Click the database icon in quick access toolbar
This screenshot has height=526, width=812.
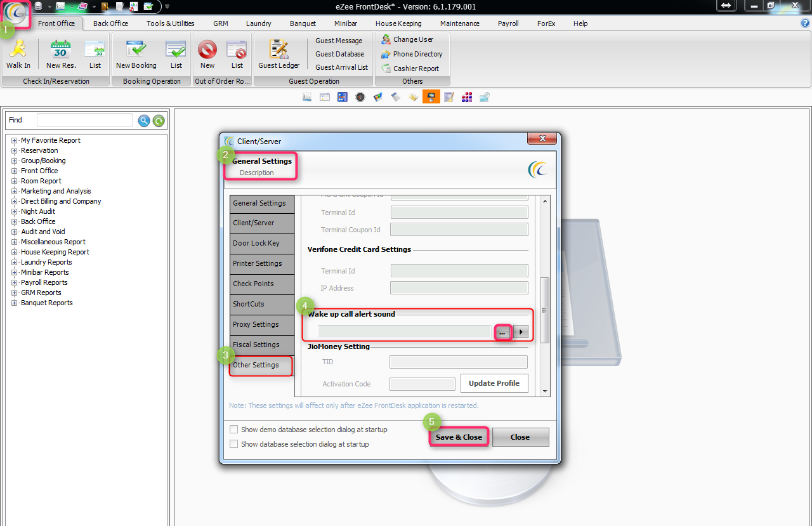39,6
